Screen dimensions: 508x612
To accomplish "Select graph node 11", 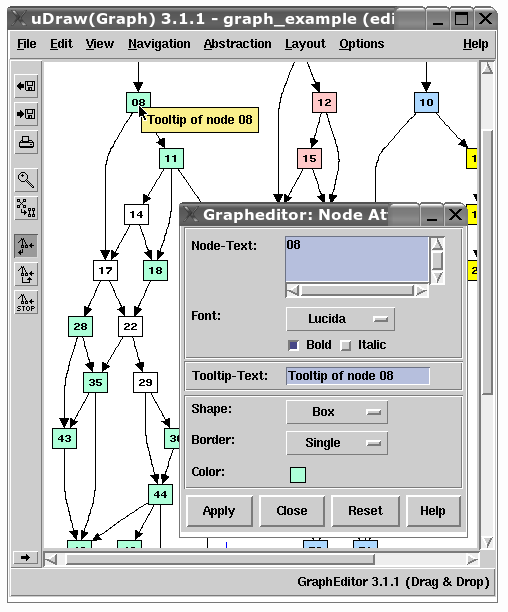I will coord(171,158).
